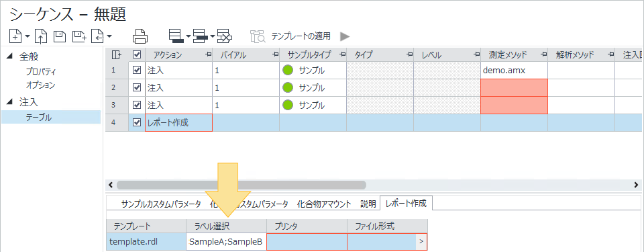Switch to 説明 tab
Image resolution: width=644 pixels, height=252 pixels.
pos(368,204)
